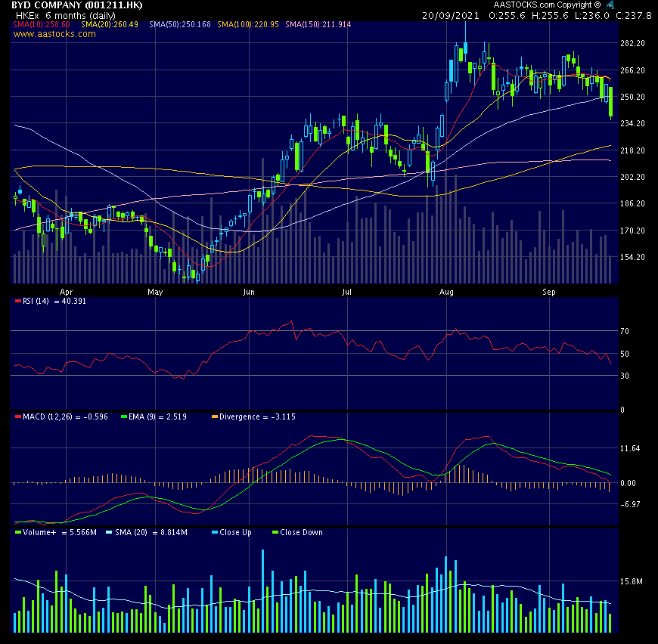Click the open price O:255.6 value
The height and width of the screenshot is (644, 658).
[507, 16]
